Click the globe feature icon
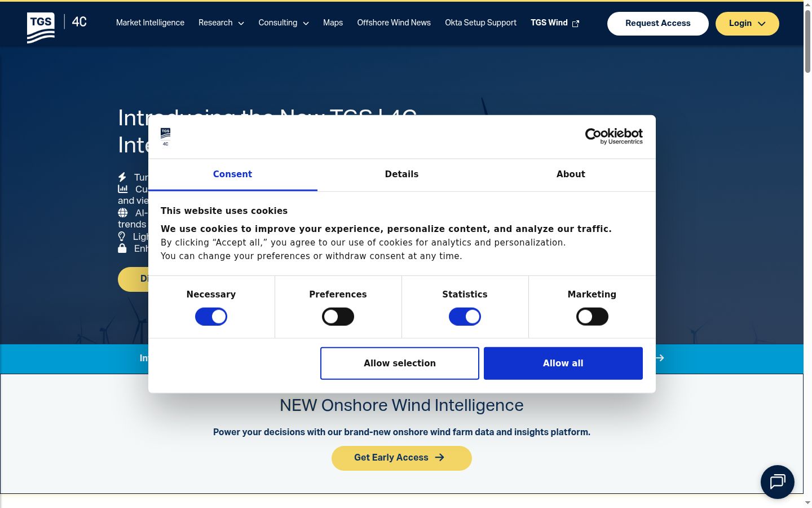The height and width of the screenshot is (508, 812). [122, 213]
